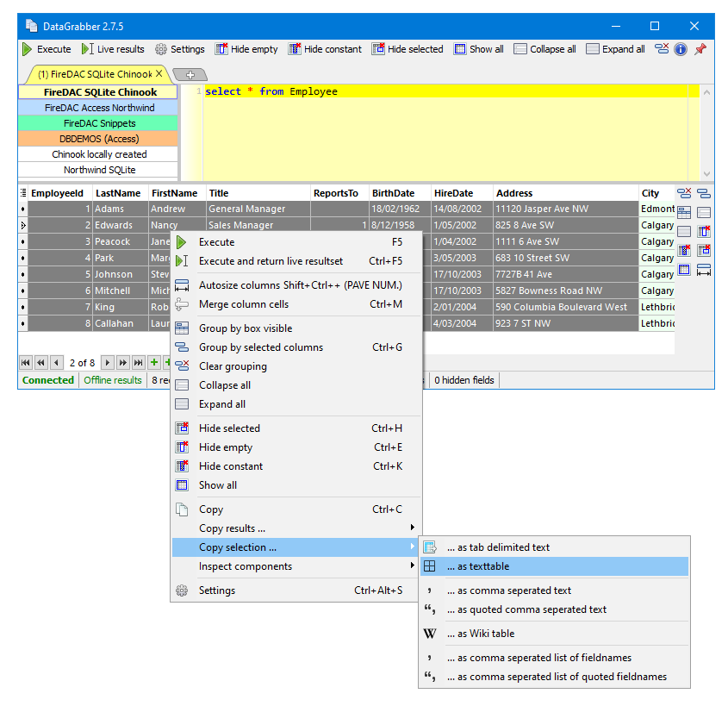Go to the last record in navigator
The image size is (728, 706).
138,363
